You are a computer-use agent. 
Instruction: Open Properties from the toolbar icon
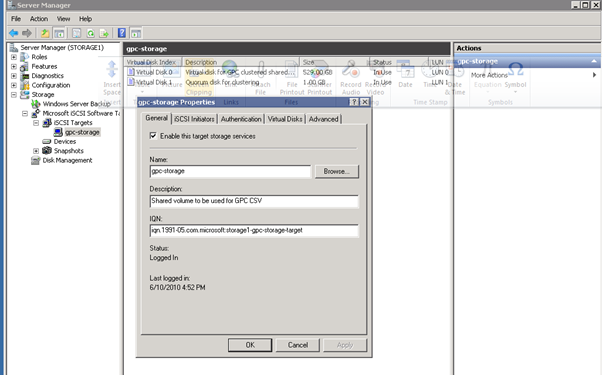(x=76, y=33)
